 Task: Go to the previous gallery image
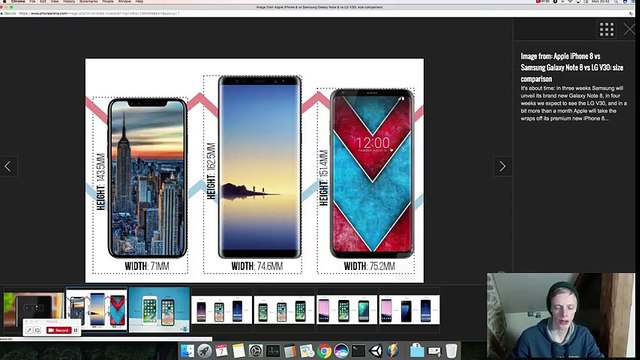[8, 166]
